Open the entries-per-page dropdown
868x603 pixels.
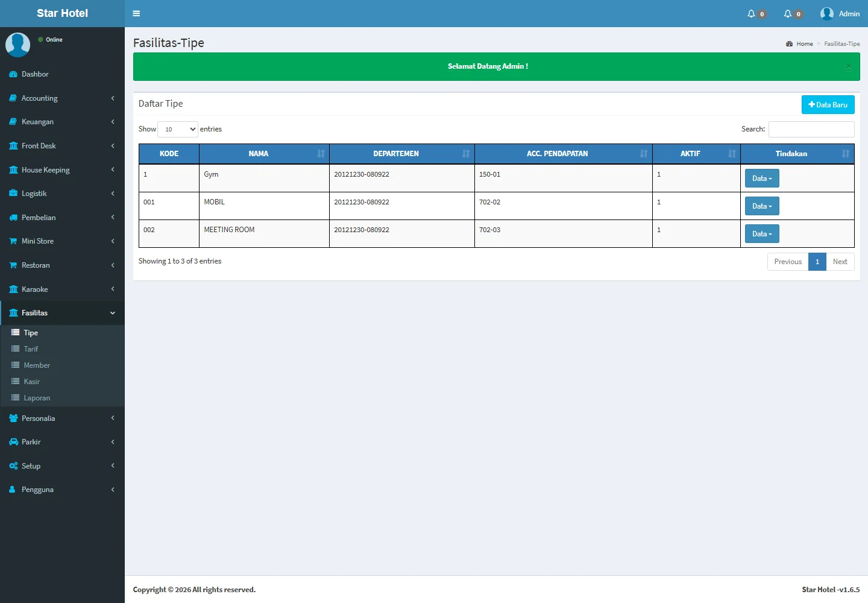[178, 129]
